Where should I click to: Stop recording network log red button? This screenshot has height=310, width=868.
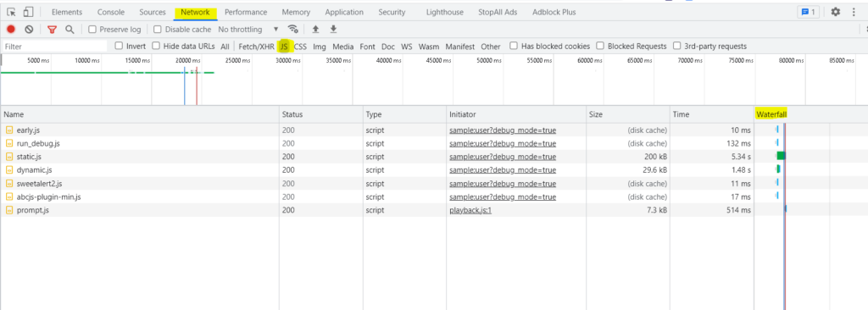click(11, 30)
